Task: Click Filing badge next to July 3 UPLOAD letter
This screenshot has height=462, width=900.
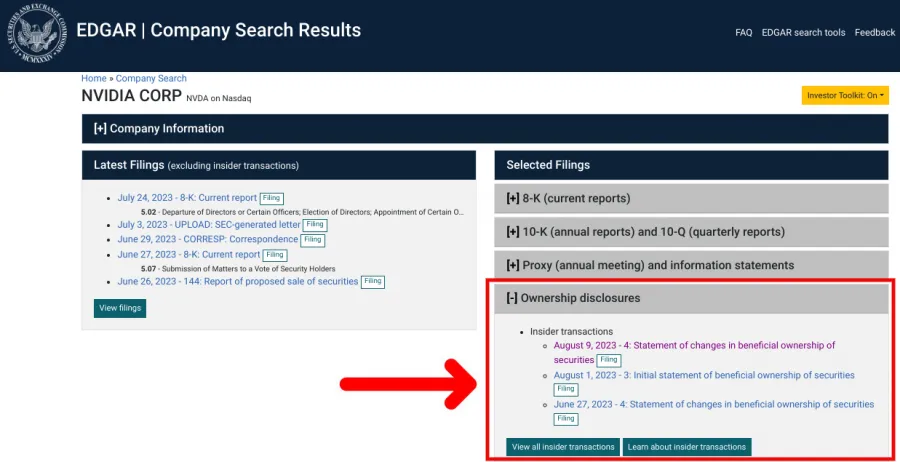Action: (x=315, y=226)
